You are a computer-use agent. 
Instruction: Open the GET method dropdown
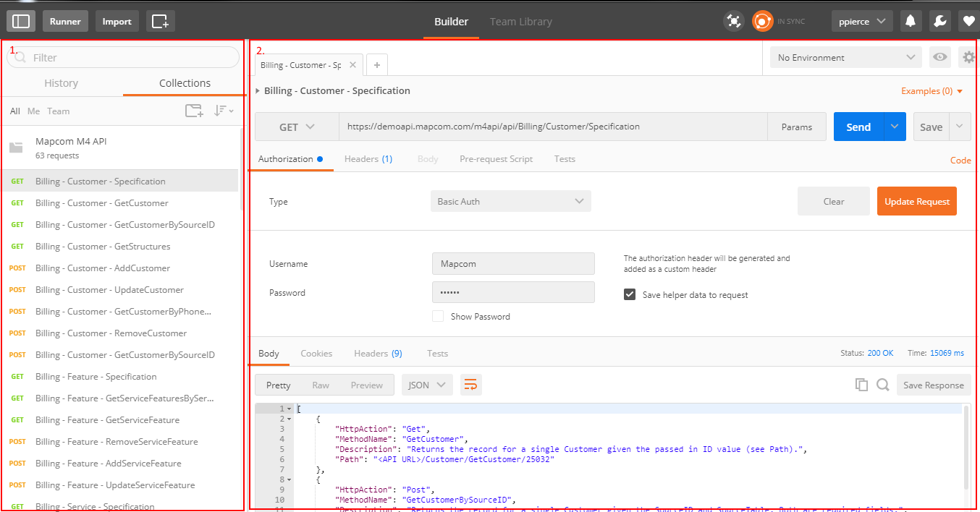tap(297, 127)
